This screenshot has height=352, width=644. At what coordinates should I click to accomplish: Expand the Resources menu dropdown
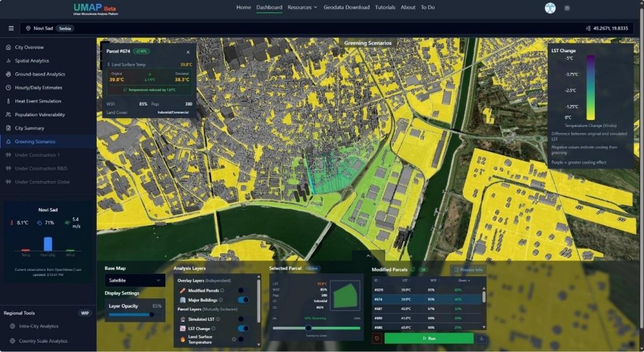[303, 8]
